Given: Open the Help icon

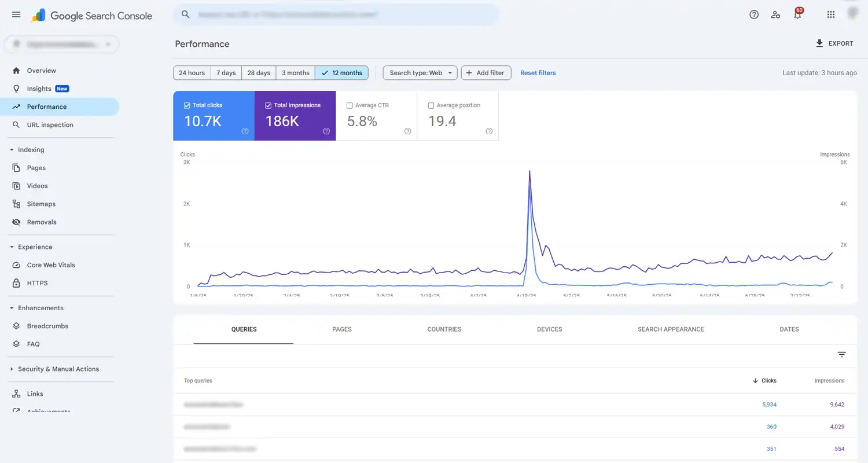Looking at the screenshot, I should [754, 14].
